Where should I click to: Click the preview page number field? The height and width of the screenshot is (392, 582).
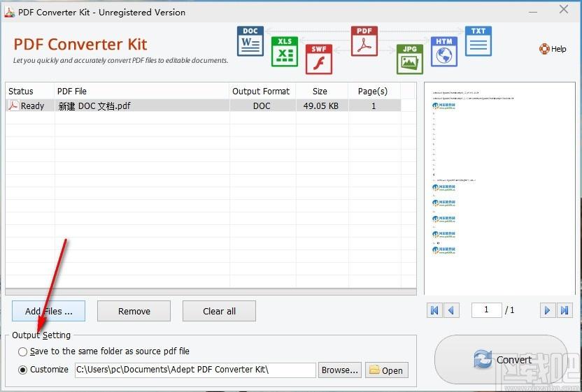click(x=487, y=310)
